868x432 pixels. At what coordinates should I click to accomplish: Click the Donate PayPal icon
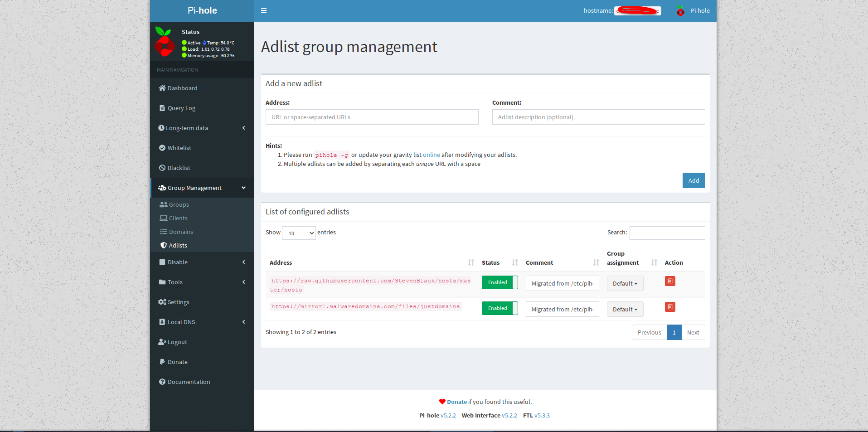(x=162, y=362)
